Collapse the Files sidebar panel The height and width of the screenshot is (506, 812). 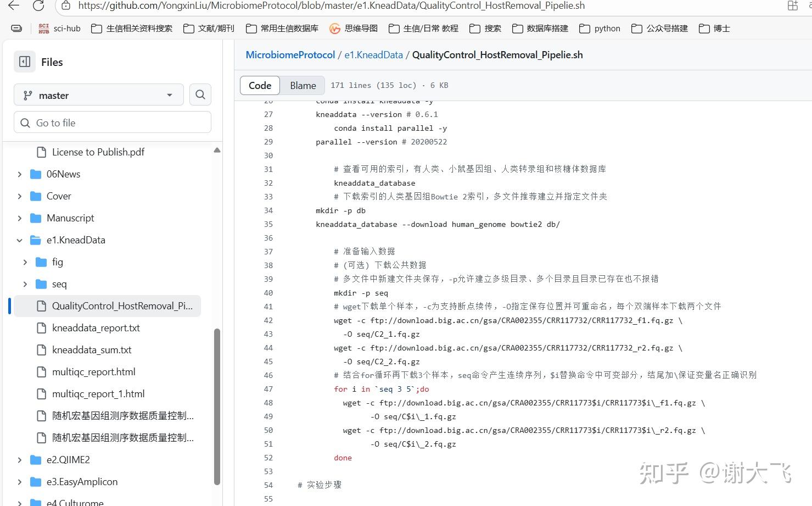tap(24, 62)
